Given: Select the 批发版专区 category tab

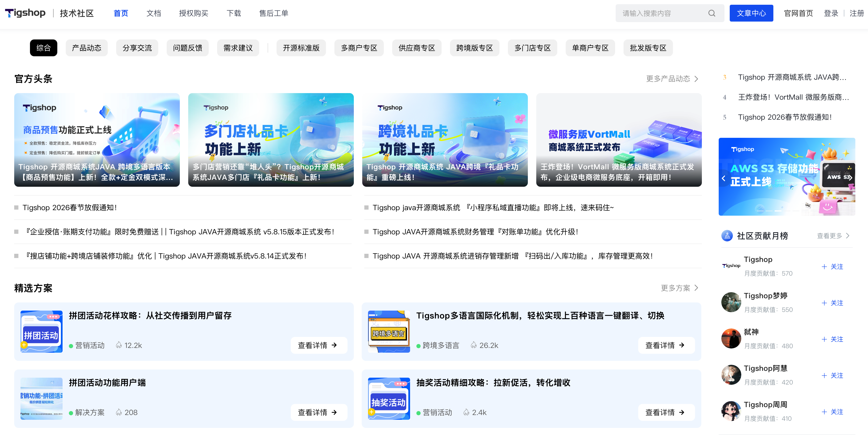Looking at the screenshot, I should click(x=648, y=48).
